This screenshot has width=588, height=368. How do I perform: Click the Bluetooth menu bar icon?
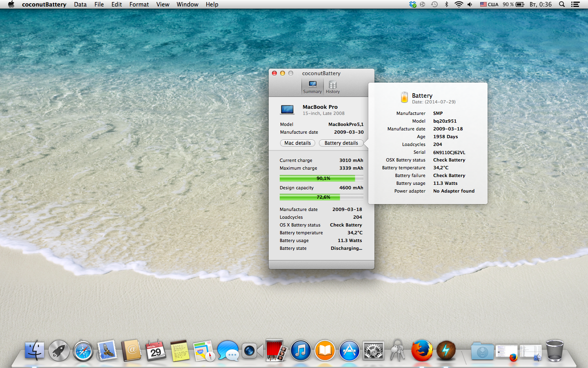[x=446, y=4]
